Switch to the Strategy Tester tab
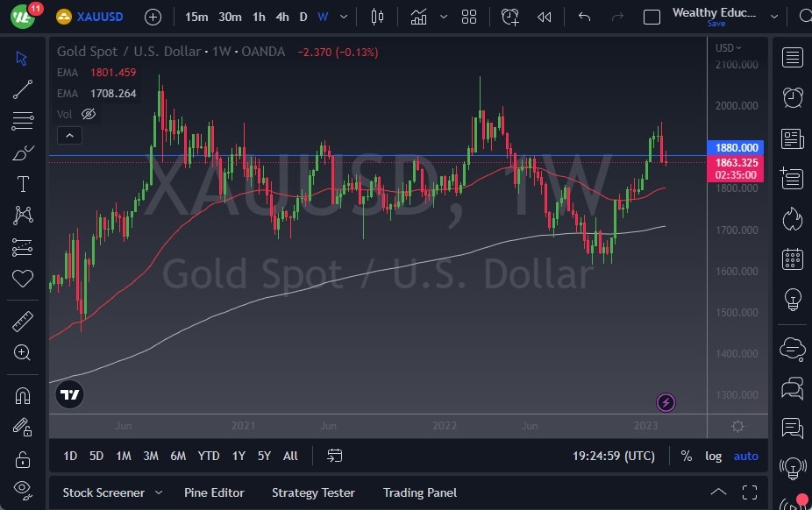The width and height of the screenshot is (812, 510). [x=313, y=492]
